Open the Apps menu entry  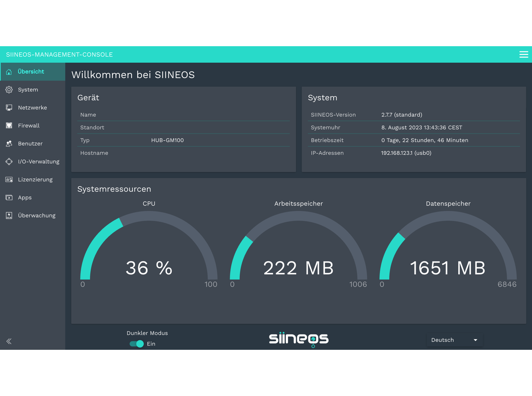click(33, 198)
